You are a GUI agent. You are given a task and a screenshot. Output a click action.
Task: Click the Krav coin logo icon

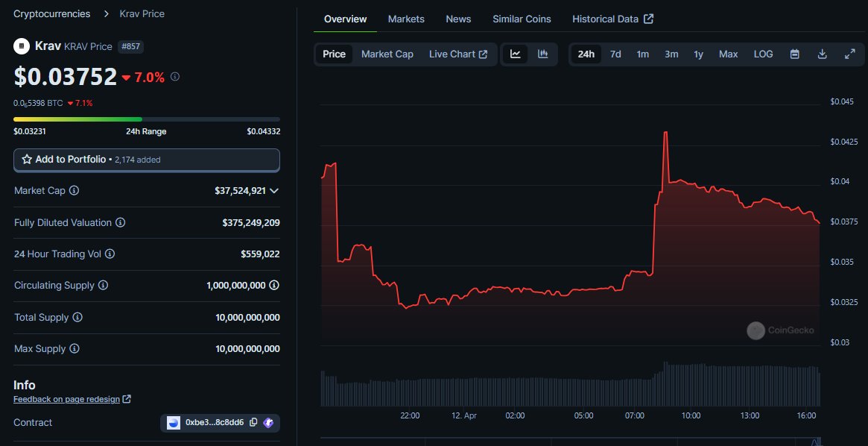pos(22,46)
